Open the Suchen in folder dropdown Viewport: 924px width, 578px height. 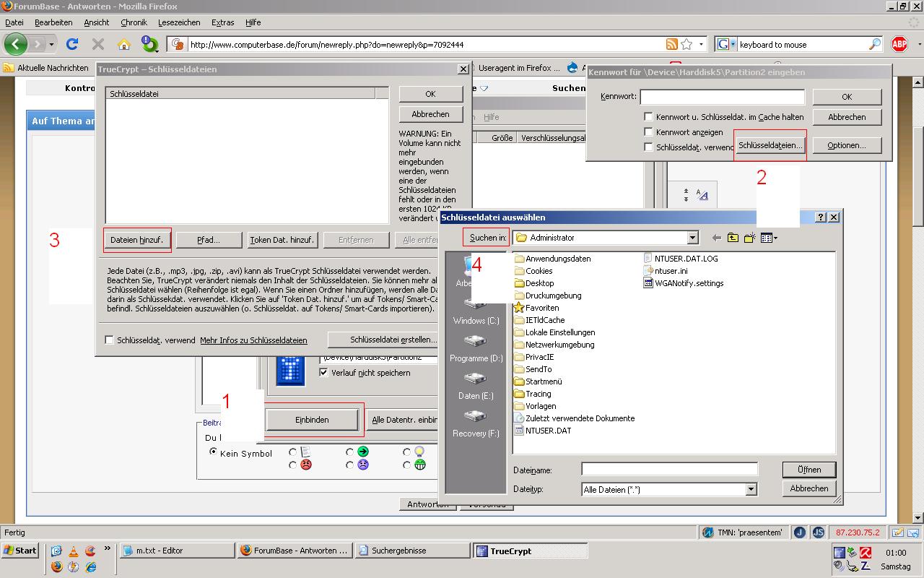(x=692, y=238)
